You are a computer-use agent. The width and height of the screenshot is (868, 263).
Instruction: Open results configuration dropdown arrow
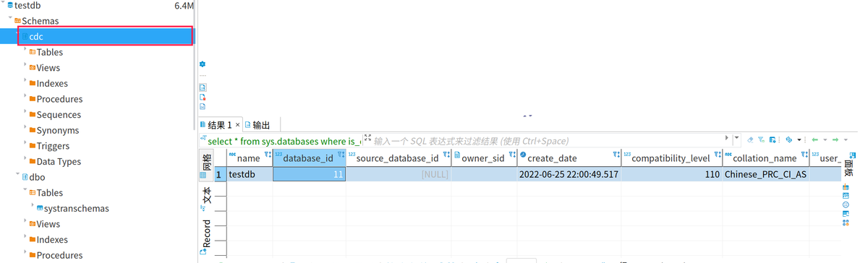(x=799, y=139)
